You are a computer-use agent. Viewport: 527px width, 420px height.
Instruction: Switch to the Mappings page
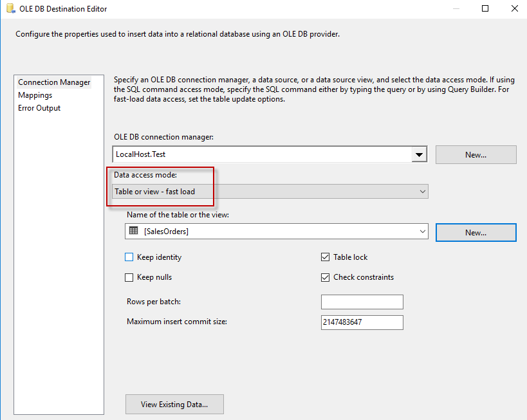(35, 95)
